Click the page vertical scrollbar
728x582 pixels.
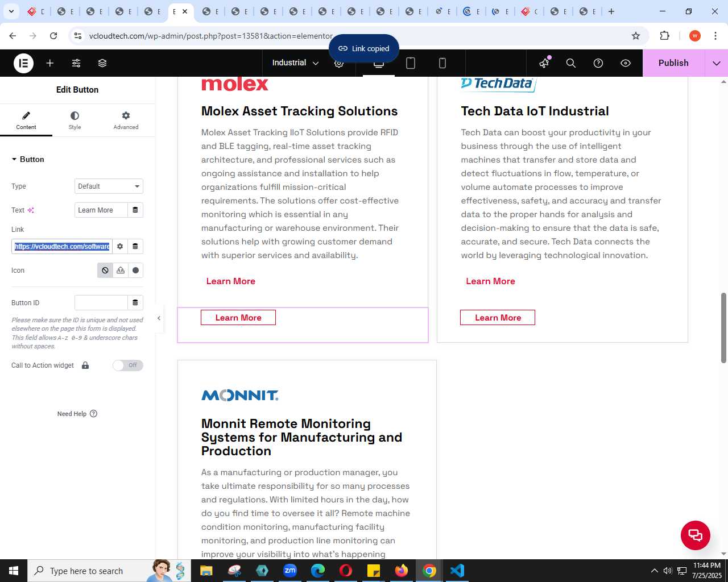click(x=723, y=327)
